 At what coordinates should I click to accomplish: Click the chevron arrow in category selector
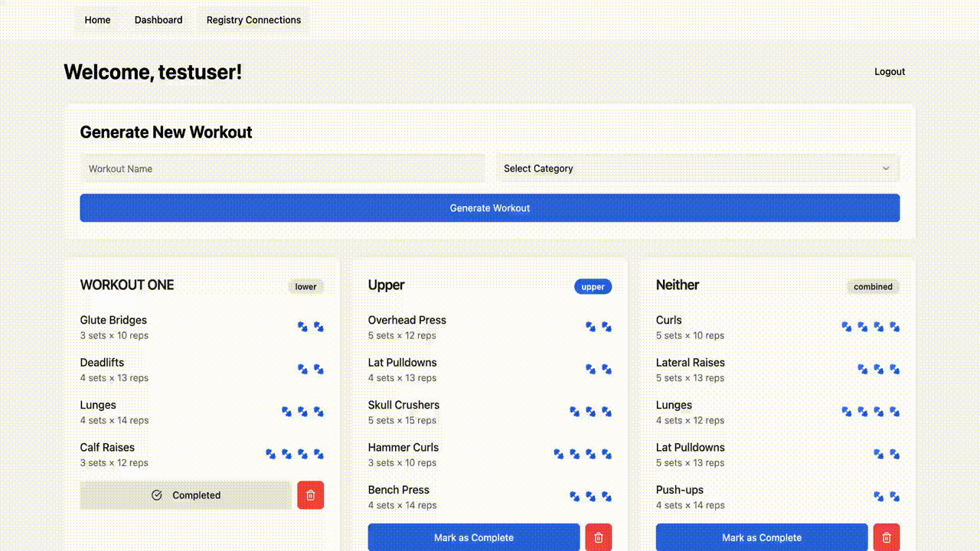(886, 168)
